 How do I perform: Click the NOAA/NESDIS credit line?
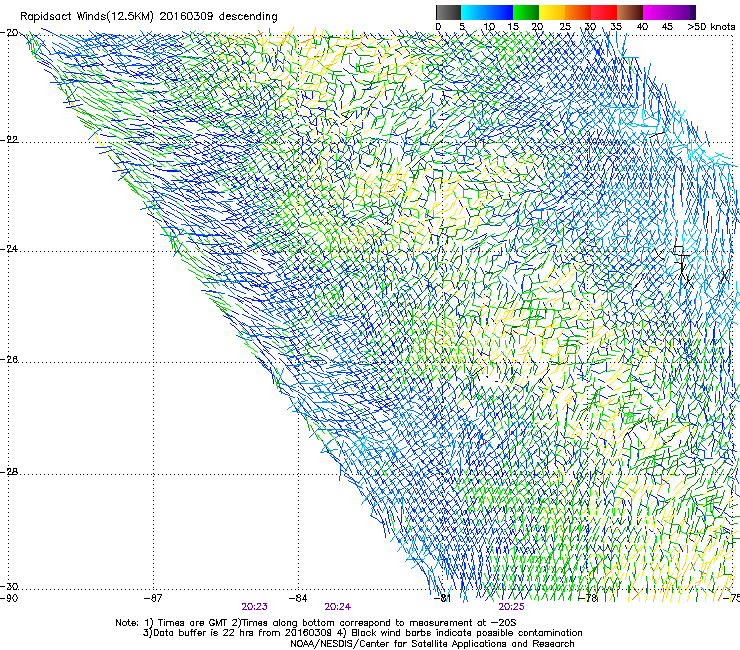(x=432, y=644)
